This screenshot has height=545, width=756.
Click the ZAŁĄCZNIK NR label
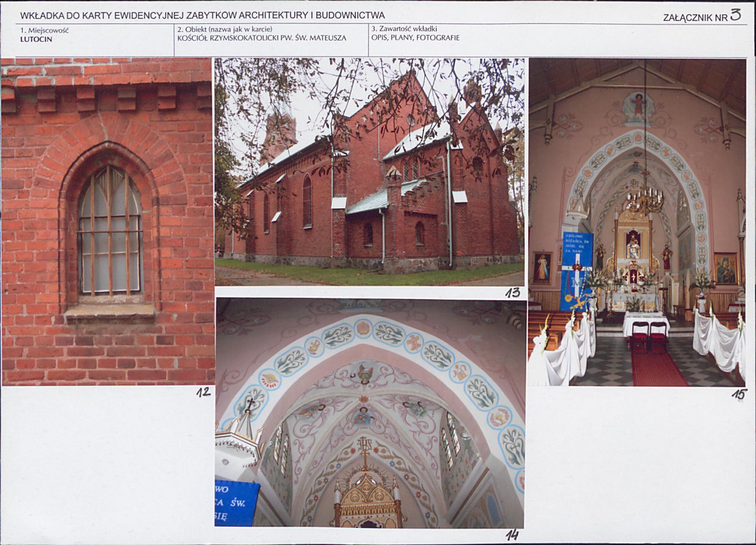coord(695,18)
